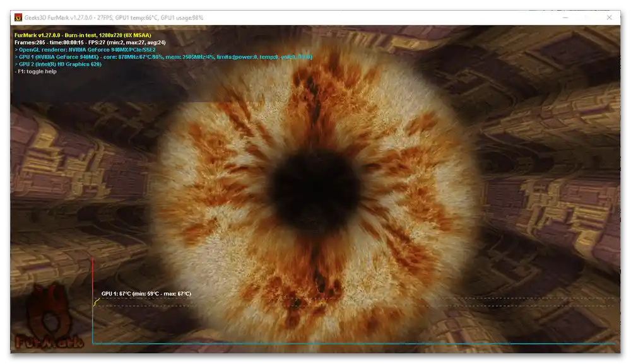Click the 'GPU 2 (Intel(R) HD Graphics 620)' line

click(x=58, y=64)
